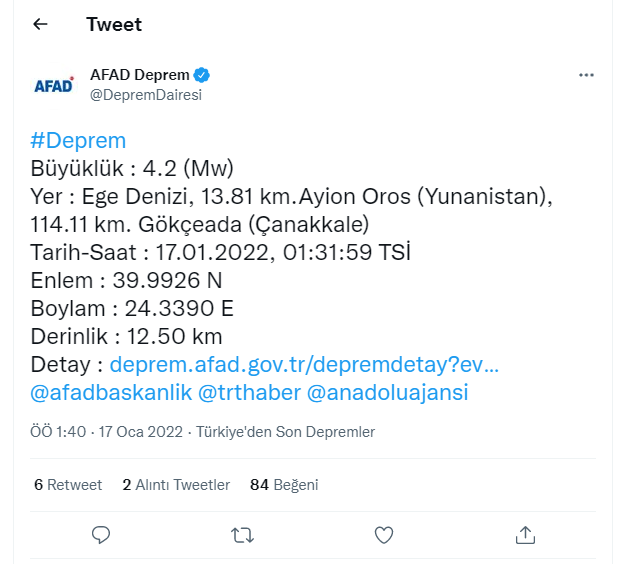Visit the @afadbaskanlik mention
Viewport: 625px width, 564px height.
111,392
